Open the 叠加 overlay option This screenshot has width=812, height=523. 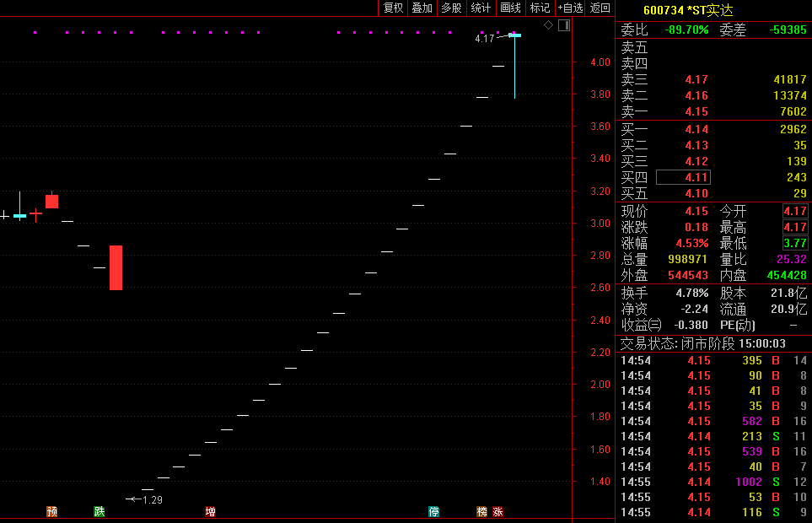422,8
